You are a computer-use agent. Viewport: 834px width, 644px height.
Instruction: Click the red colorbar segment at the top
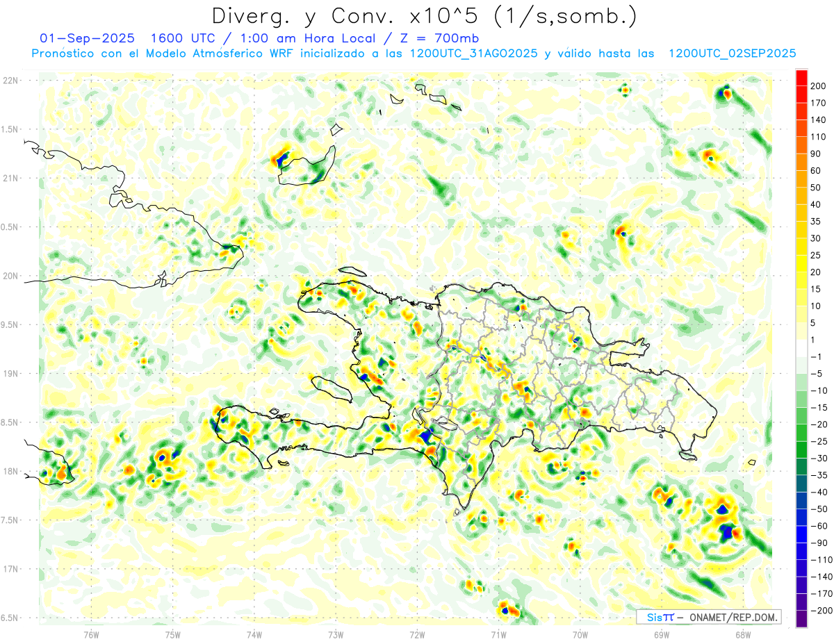(801, 79)
